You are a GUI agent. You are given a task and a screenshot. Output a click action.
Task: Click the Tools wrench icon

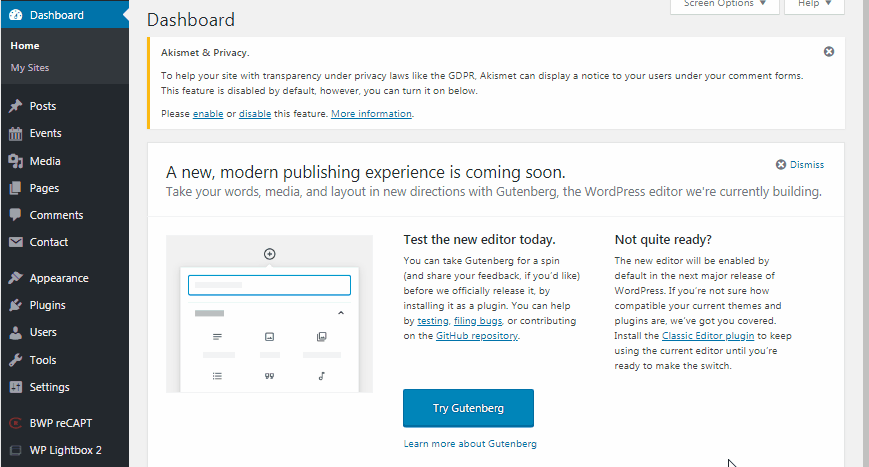coord(16,360)
